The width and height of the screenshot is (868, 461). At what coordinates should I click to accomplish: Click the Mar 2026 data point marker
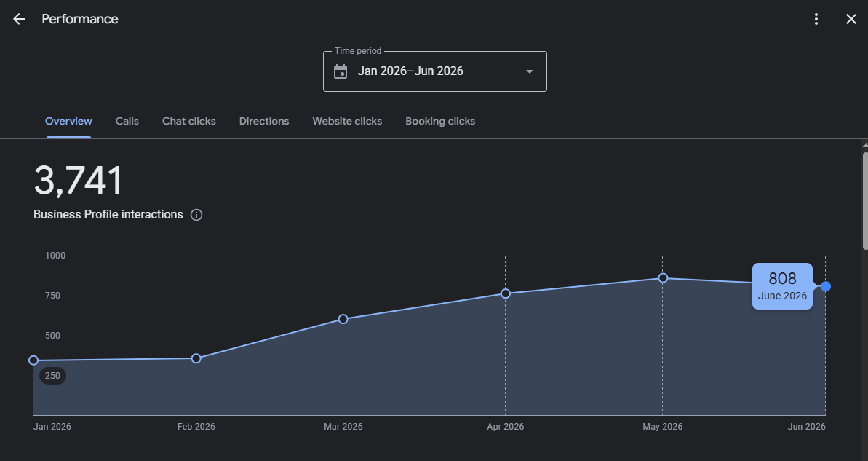[343, 319]
